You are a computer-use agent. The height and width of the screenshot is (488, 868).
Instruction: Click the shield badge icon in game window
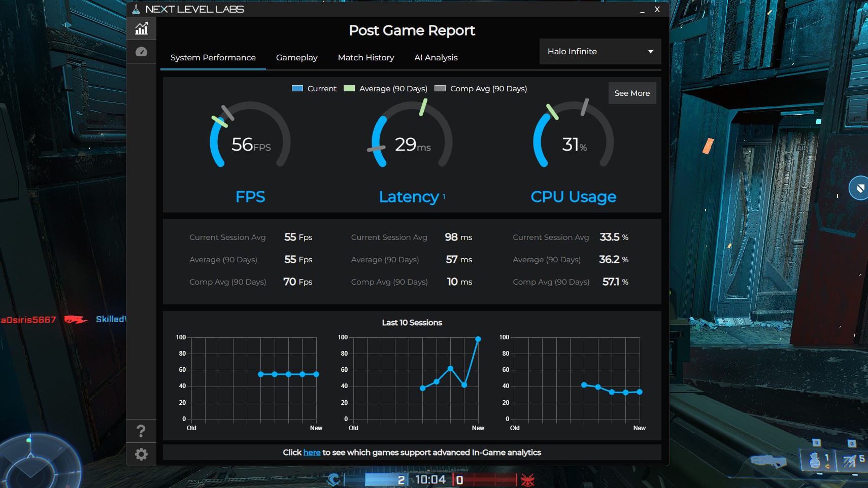860,188
